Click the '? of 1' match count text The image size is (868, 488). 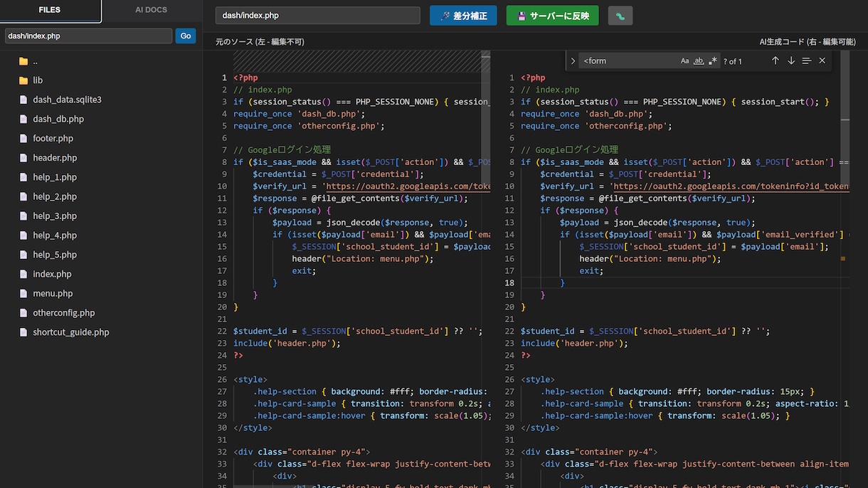(733, 61)
